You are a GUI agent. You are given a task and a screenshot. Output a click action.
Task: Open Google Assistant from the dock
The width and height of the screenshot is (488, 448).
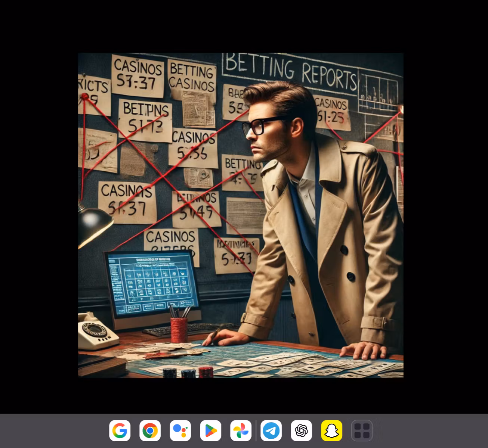pos(180,430)
